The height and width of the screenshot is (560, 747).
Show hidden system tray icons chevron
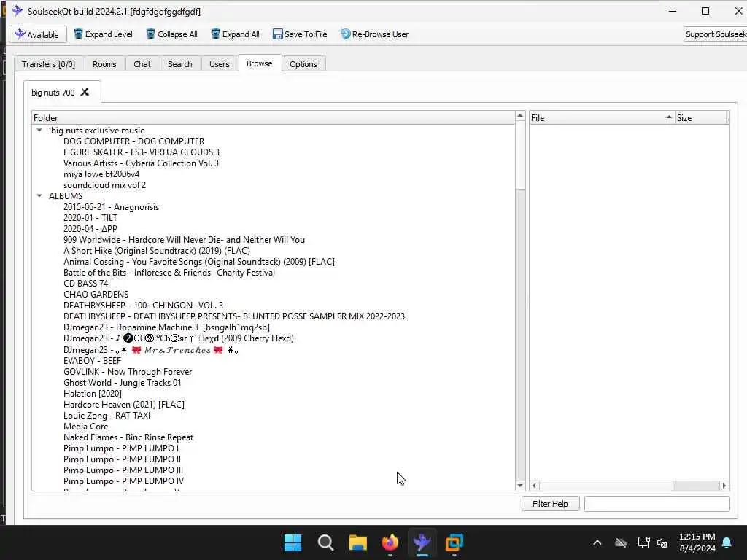point(597,542)
